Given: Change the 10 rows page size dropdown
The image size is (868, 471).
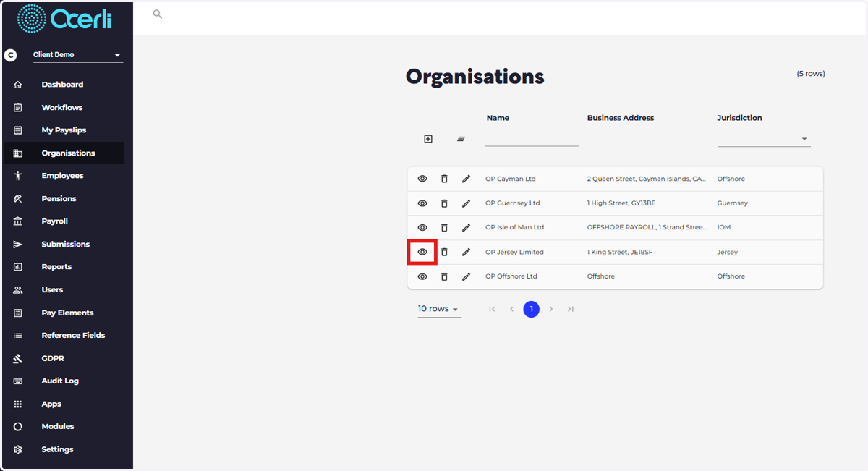Looking at the screenshot, I should coord(439,309).
